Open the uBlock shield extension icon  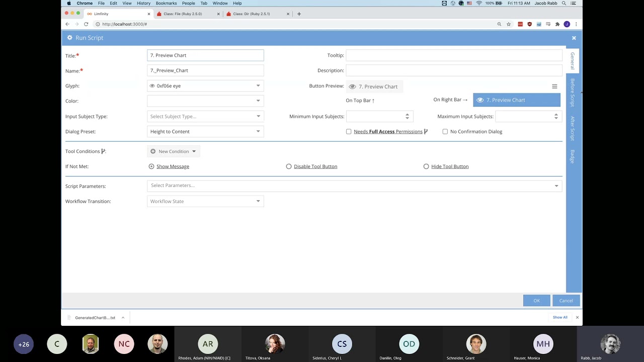point(529,24)
